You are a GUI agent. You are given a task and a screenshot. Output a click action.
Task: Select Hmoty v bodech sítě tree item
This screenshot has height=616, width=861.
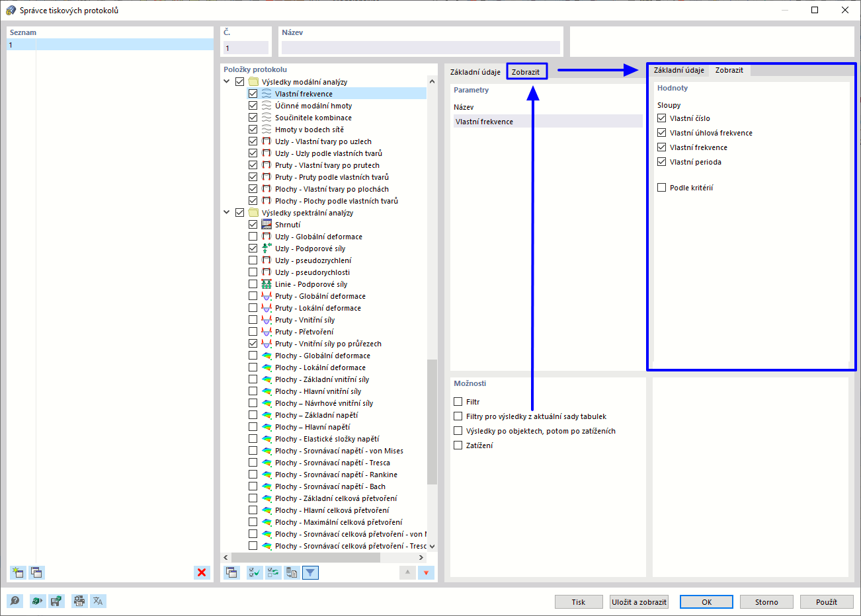click(309, 130)
